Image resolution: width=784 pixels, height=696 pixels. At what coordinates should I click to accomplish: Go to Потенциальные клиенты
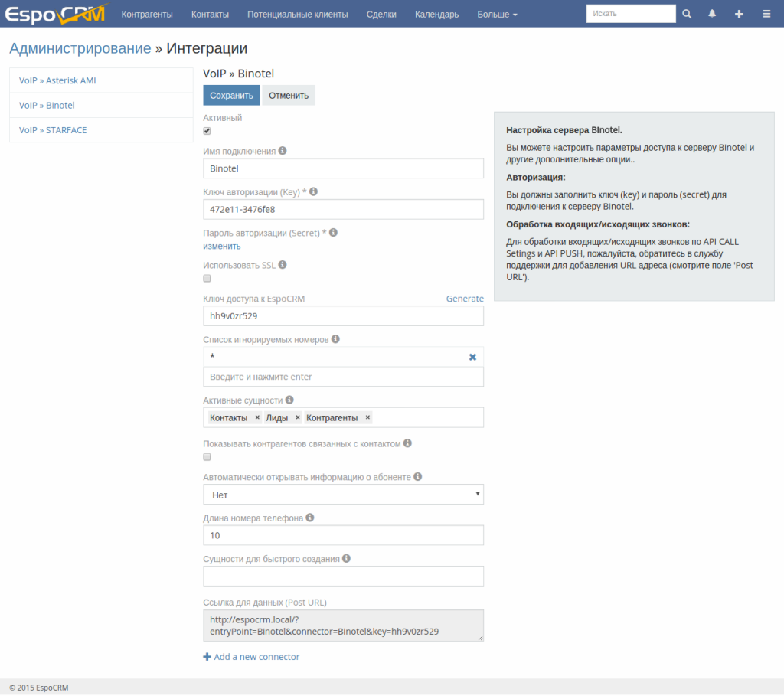[x=298, y=15]
